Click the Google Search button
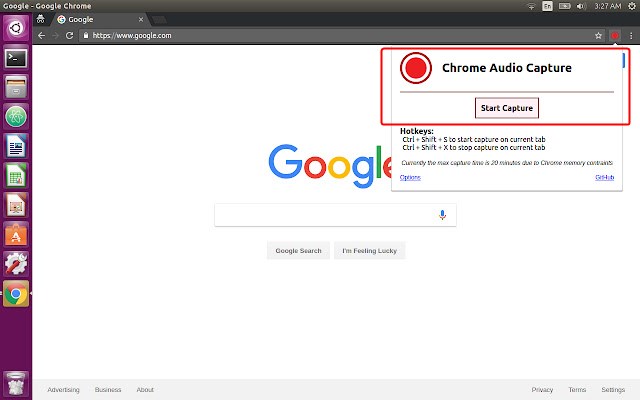Image resolution: width=640 pixels, height=400 pixels. 298,251
